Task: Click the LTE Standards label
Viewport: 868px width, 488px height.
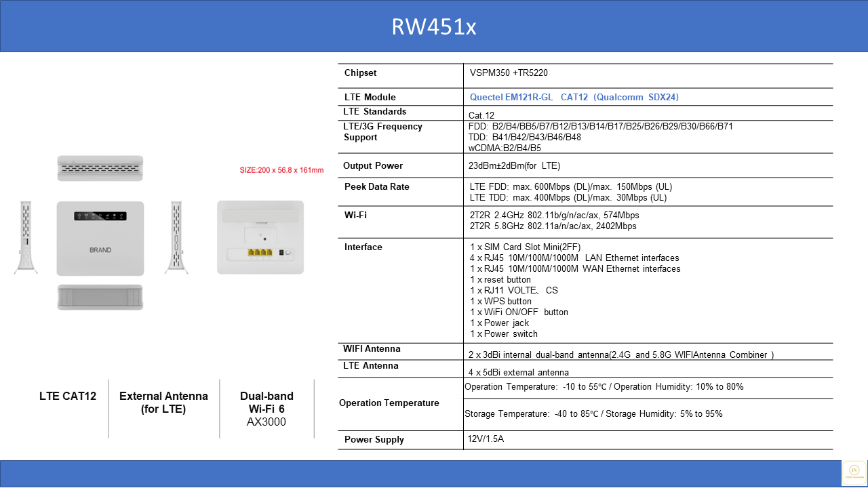Action: click(x=374, y=111)
